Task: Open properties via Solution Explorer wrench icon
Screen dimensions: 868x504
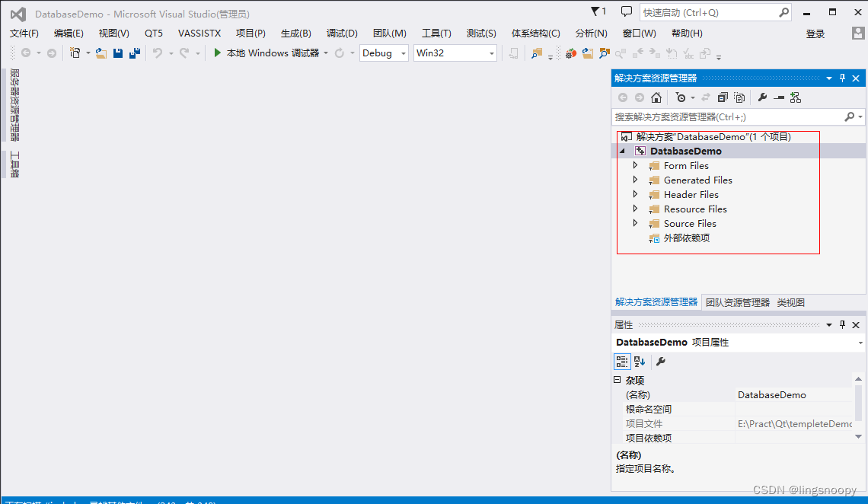Action: 762,97
